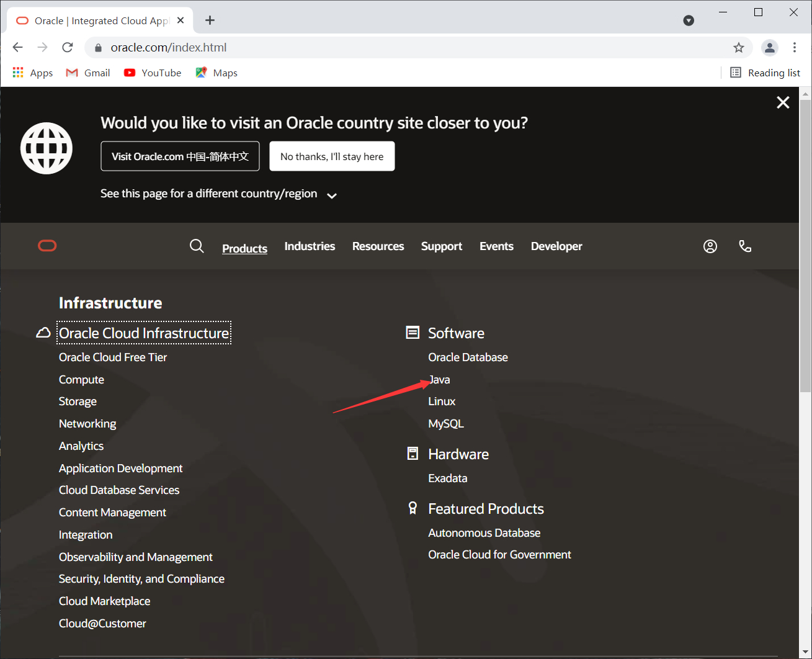Open the Industries menu
812x659 pixels.
[x=310, y=246]
